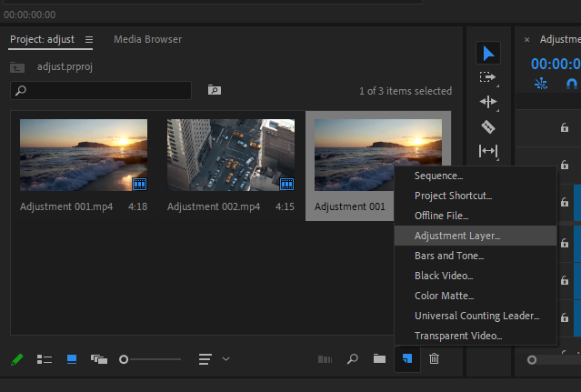Toggle the green pencil read/write project lock
This screenshot has width=581, height=392.
(x=17, y=359)
